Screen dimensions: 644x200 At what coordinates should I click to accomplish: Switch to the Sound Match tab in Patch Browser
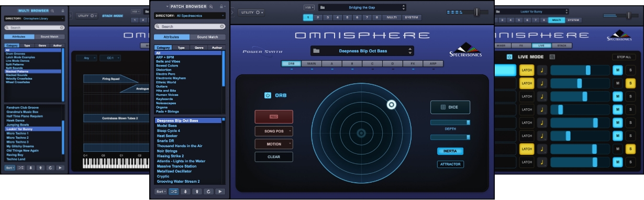coord(208,37)
